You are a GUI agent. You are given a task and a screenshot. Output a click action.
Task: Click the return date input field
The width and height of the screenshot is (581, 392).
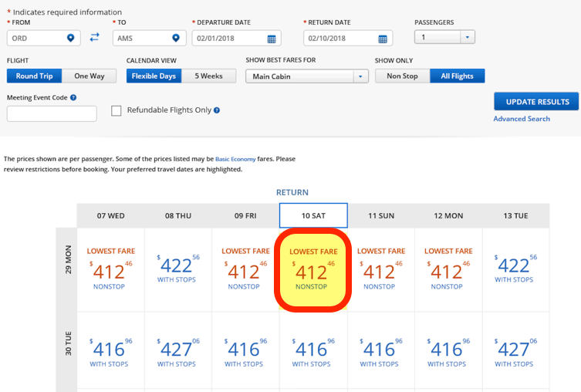[x=348, y=38]
